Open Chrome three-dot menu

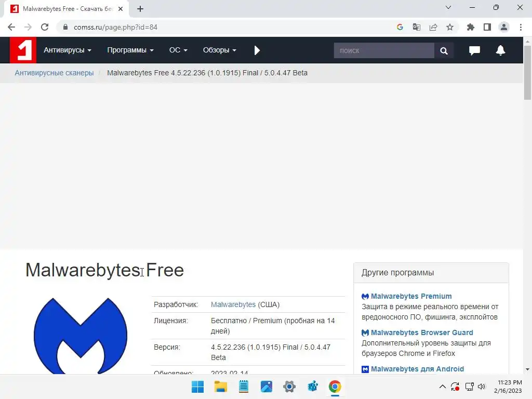[x=521, y=27]
